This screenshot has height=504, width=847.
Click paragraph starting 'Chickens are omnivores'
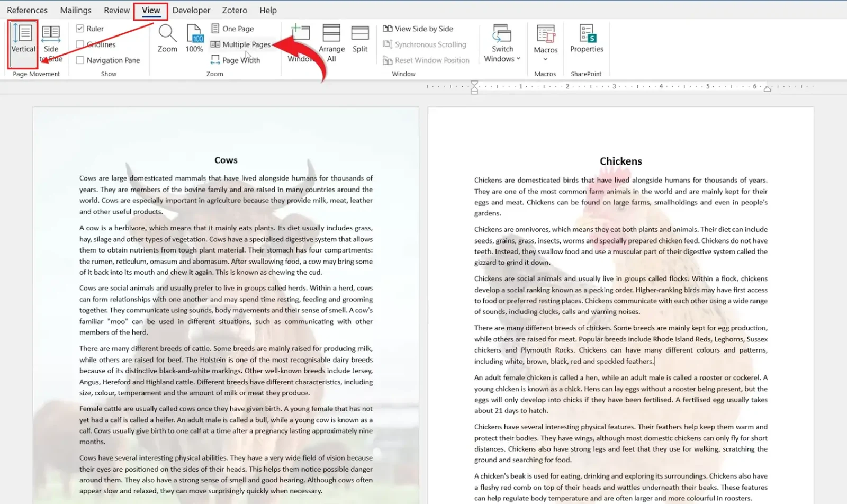tap(621, 246)
